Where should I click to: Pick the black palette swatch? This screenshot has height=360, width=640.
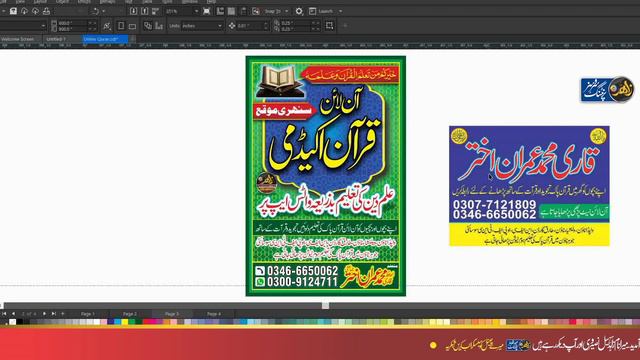(x=19, y=322)
